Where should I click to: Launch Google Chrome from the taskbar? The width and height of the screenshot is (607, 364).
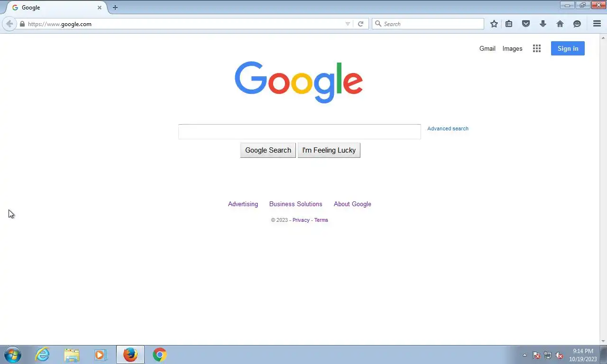point(160,355)
